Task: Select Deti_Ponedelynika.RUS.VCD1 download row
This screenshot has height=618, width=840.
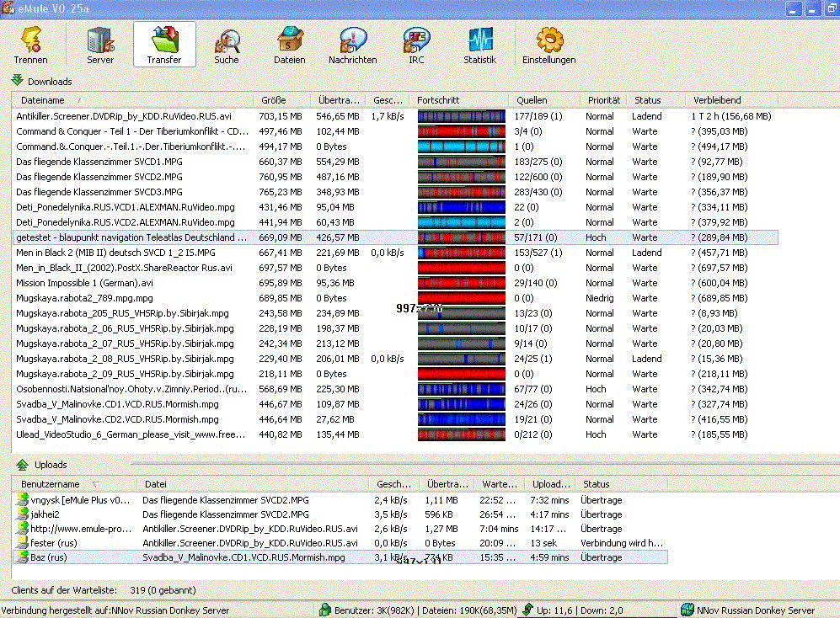Action: [395, 207]
